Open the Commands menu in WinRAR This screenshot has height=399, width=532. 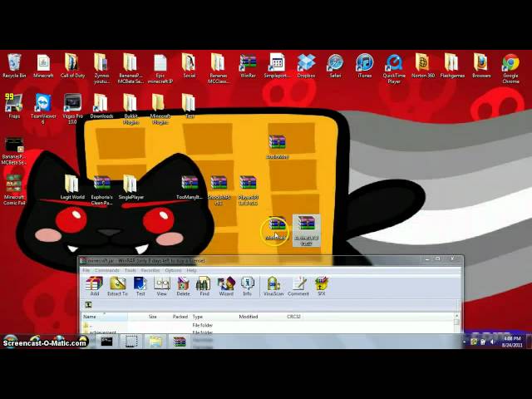[x=107, y=270]
